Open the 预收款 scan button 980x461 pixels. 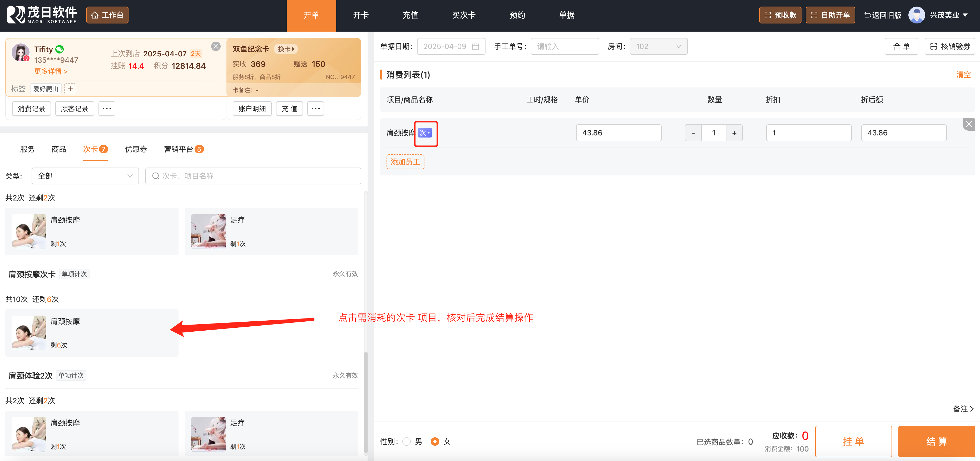[x=780, y=15]
